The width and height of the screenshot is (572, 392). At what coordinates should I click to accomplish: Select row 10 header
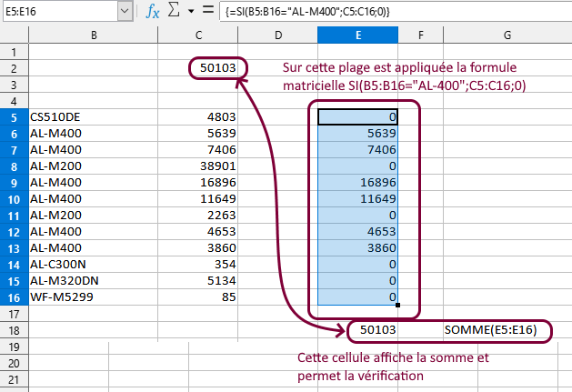14,199
